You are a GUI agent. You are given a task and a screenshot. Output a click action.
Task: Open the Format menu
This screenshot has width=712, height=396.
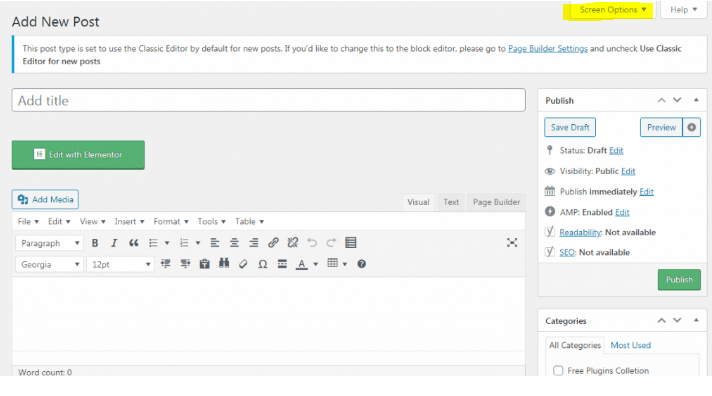[x=171, y=221]
